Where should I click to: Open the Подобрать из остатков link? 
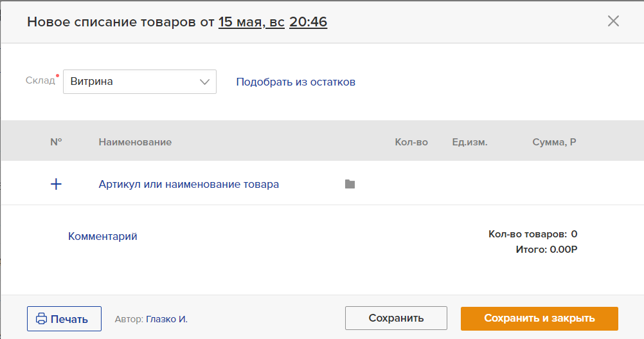click(296, 82)
